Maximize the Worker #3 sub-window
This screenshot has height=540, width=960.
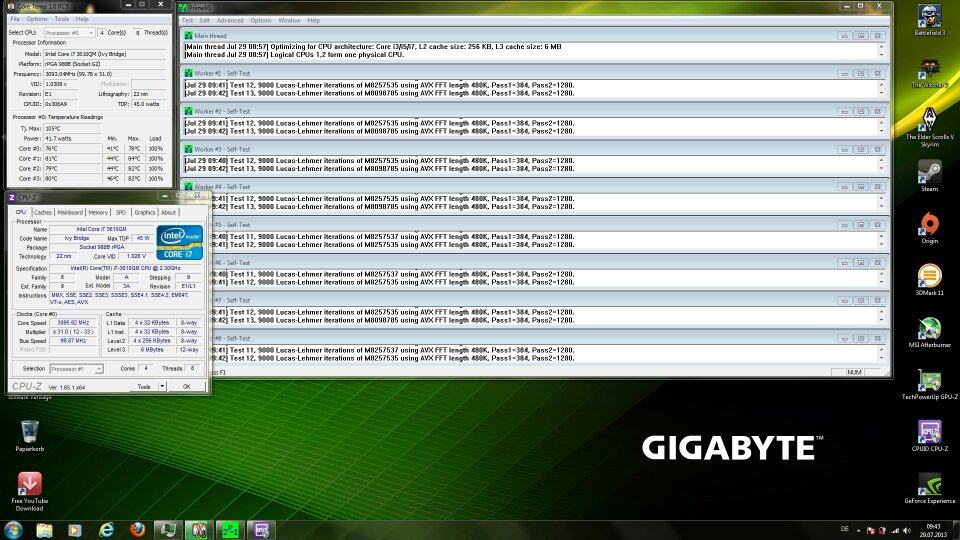(861, 149)
